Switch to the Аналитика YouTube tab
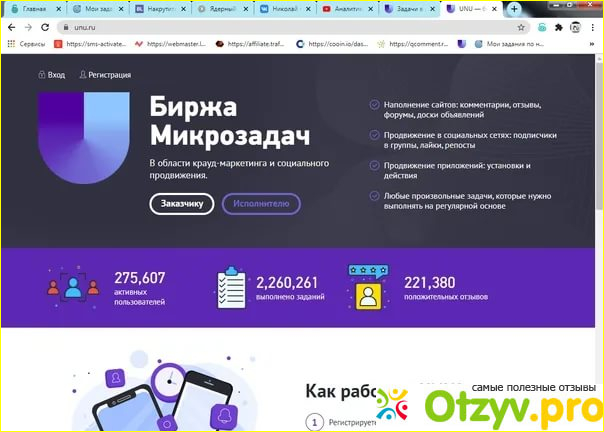The image size is (604, 432). [347, 9]
